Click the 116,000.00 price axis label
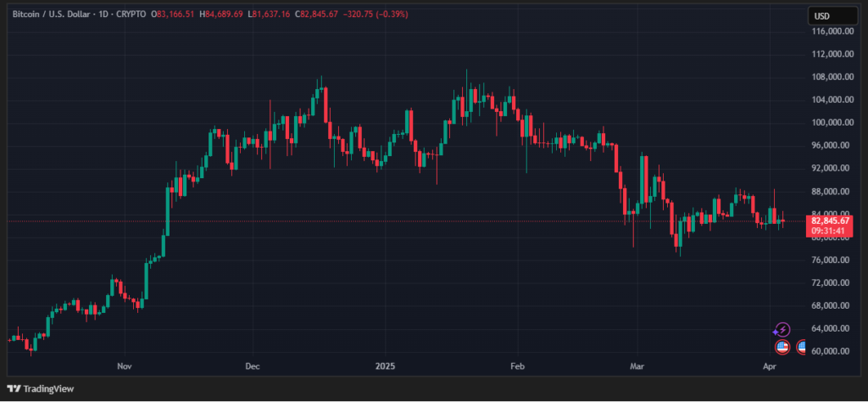868x402 pixels. click(831, 32)
